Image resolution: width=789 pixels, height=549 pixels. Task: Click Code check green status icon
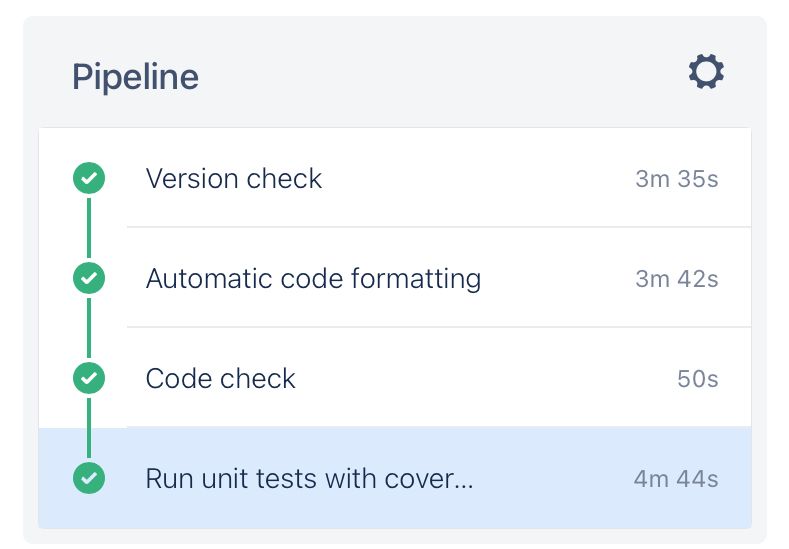click(x=89, y=378)
